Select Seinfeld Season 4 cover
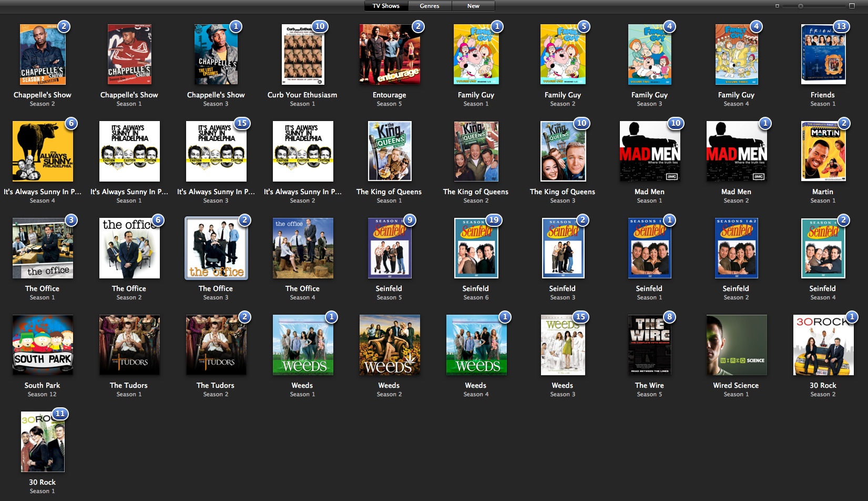Viewport: 868px width, 501px height. pyautogui.click(x=823, y=248)
